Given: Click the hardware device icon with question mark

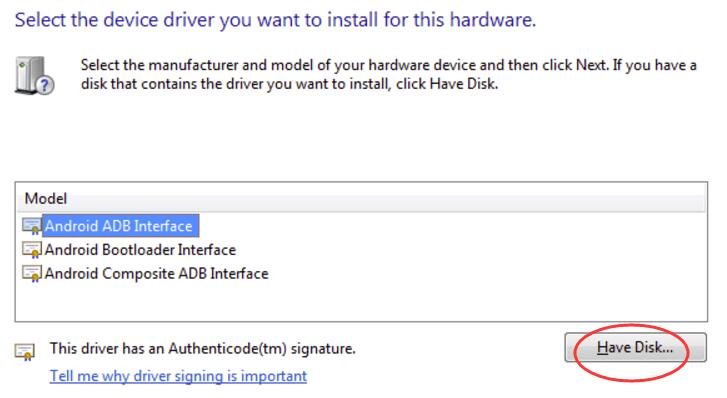Looking at the screenshot, I should tap(34, 76).
